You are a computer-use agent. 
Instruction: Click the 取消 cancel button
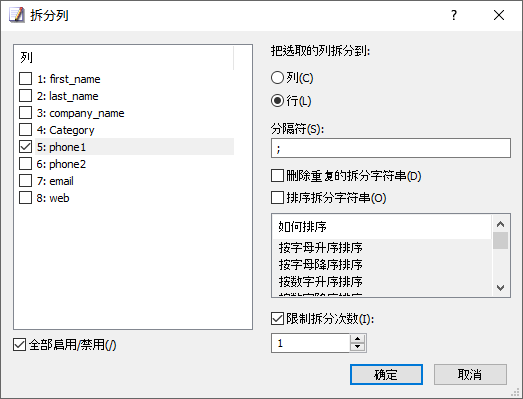tap(470, 375)
